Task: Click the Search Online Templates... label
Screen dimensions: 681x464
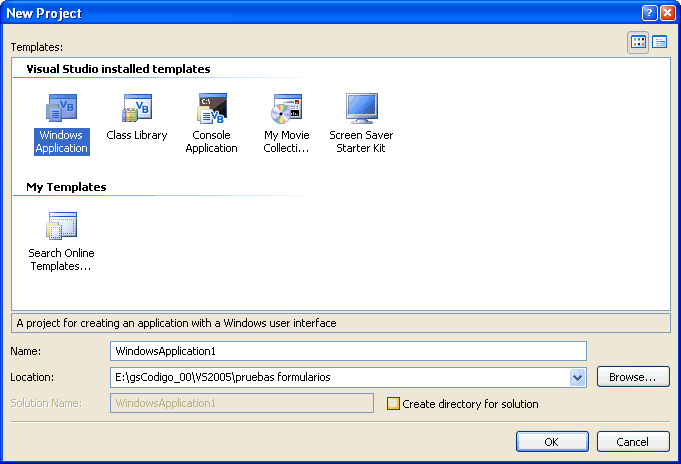Action: pos(61,259)
